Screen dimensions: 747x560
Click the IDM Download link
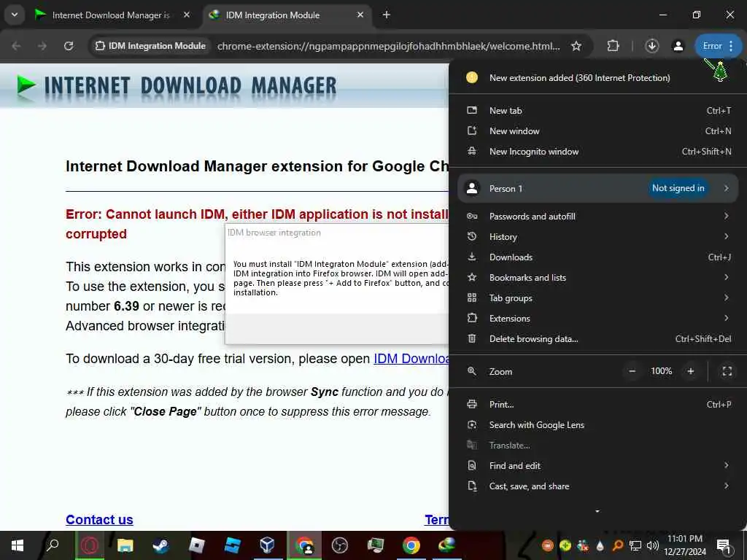[x=411, y=359]
